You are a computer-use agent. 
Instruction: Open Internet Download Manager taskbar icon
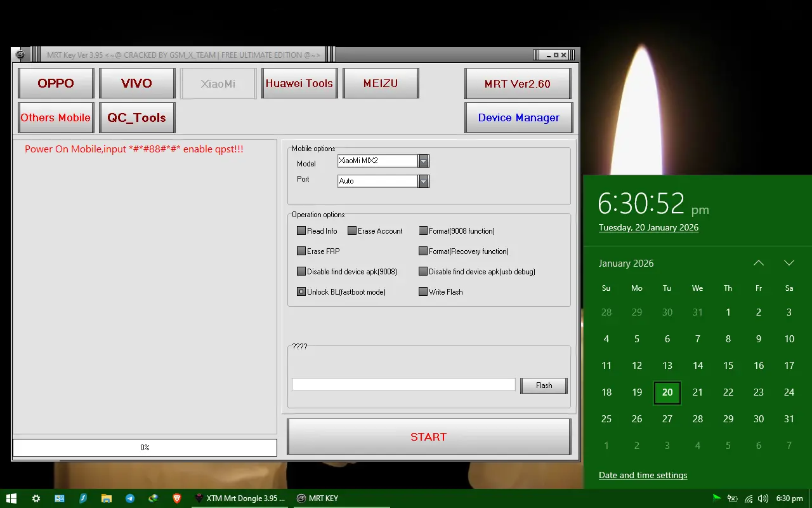click(x=154, y=498)
